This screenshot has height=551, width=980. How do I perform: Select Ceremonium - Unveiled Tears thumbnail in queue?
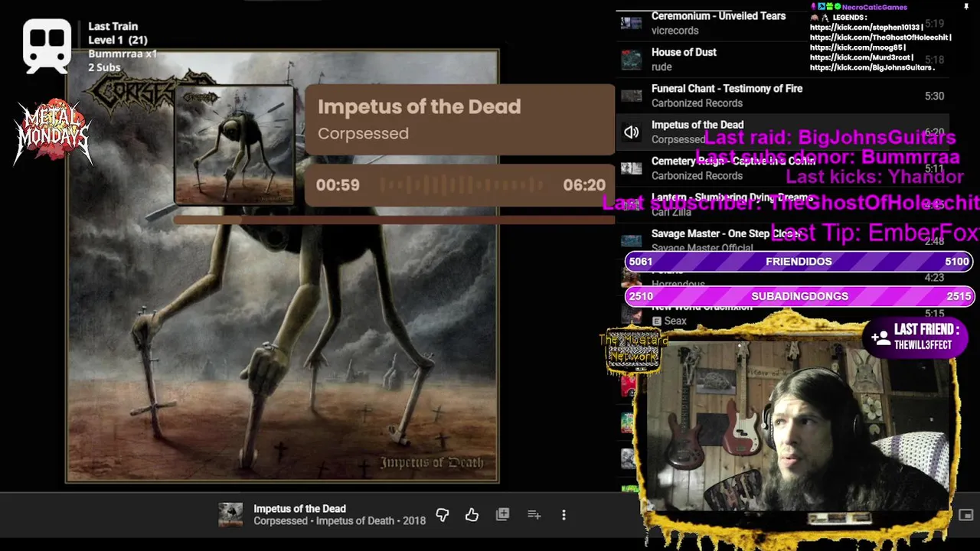[x=631, y=23]
